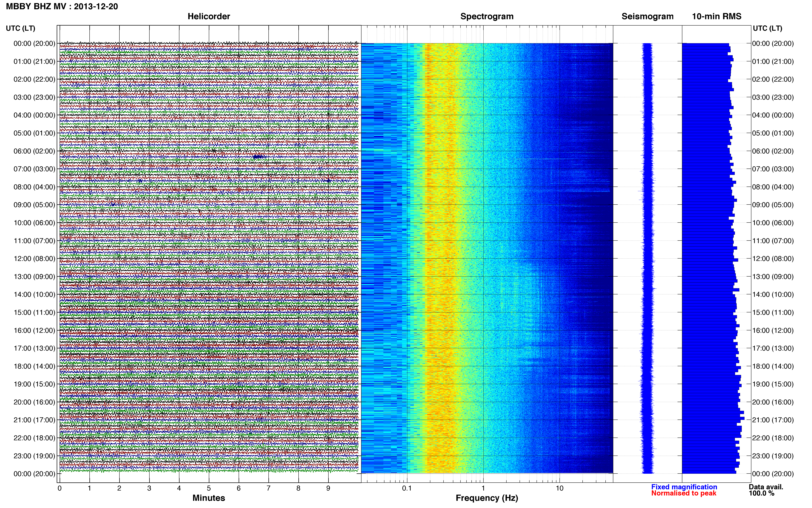This screenshot has width=812, height=508.
Task: Click the left time label '10:00 (06:00)'
Action: tap(34, 223)
